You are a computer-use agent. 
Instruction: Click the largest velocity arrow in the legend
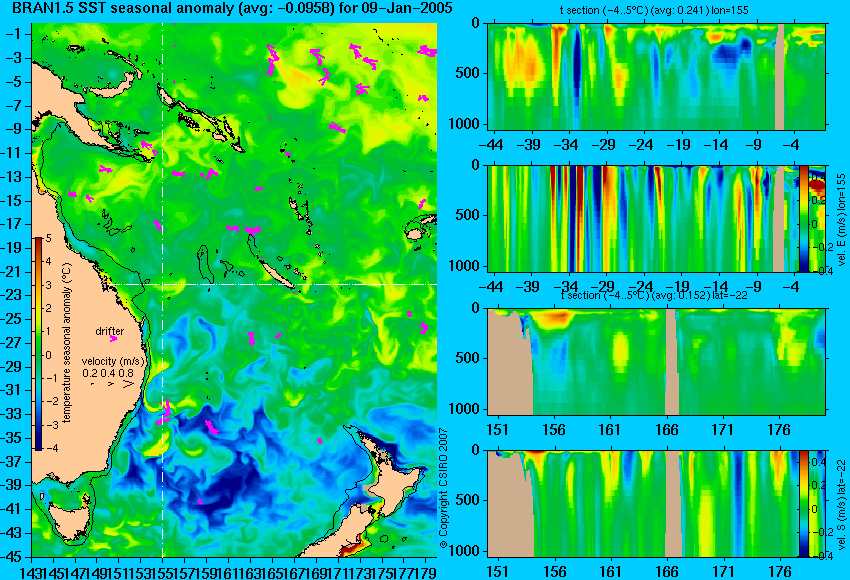tap(128, 384)
